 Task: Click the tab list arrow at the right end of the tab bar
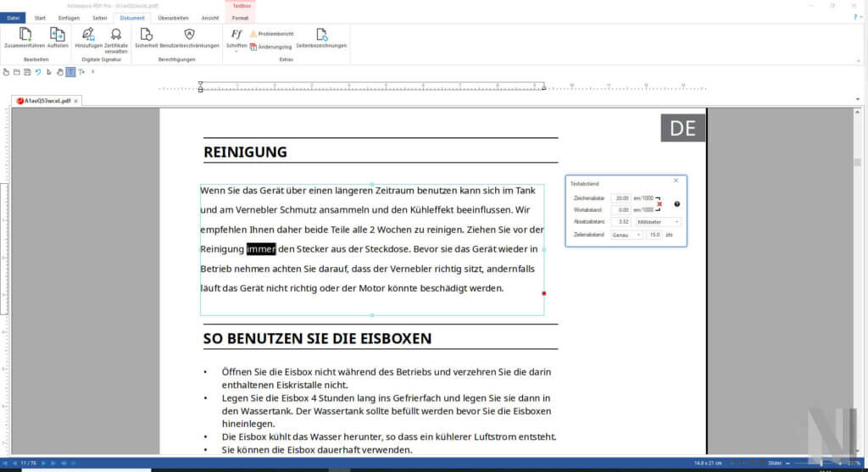pos(858,100)
